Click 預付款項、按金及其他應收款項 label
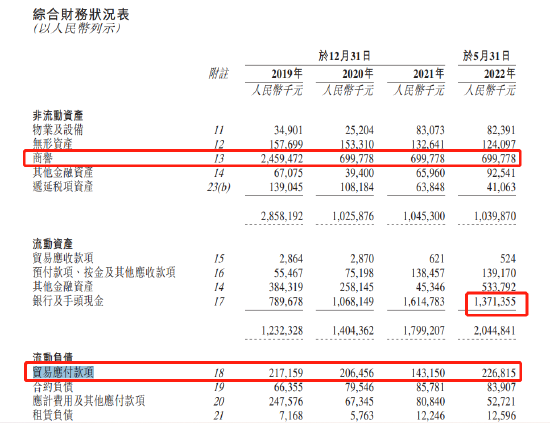Image resolution: width=550 pixels, height=423 pixels. pyautogui.click(x=104, y=273)
